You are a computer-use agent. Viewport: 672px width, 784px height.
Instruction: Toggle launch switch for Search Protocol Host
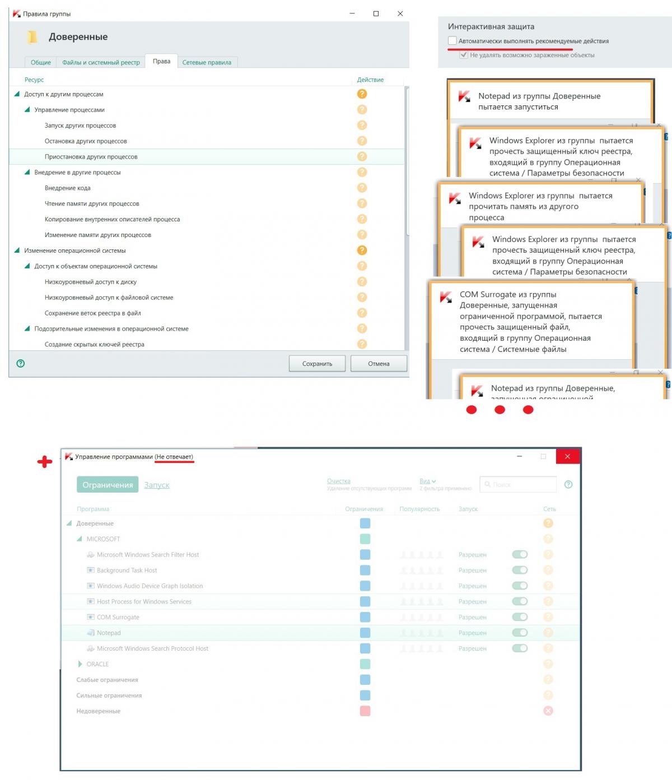pos(520,648)
